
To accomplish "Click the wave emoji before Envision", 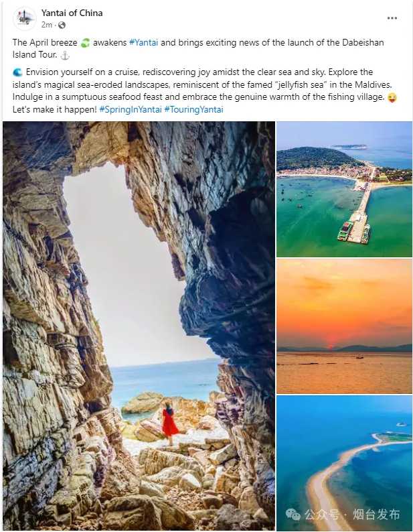I will (17, 72).
